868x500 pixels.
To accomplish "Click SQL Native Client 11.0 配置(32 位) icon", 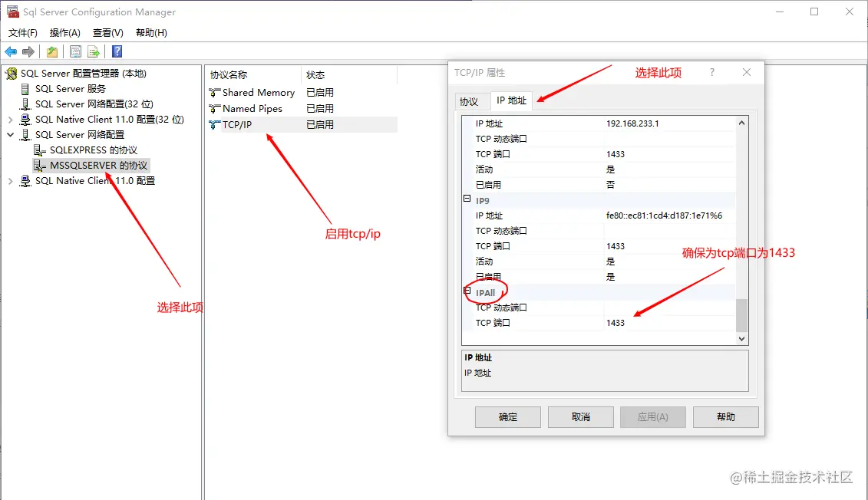I will click(25, 120).
